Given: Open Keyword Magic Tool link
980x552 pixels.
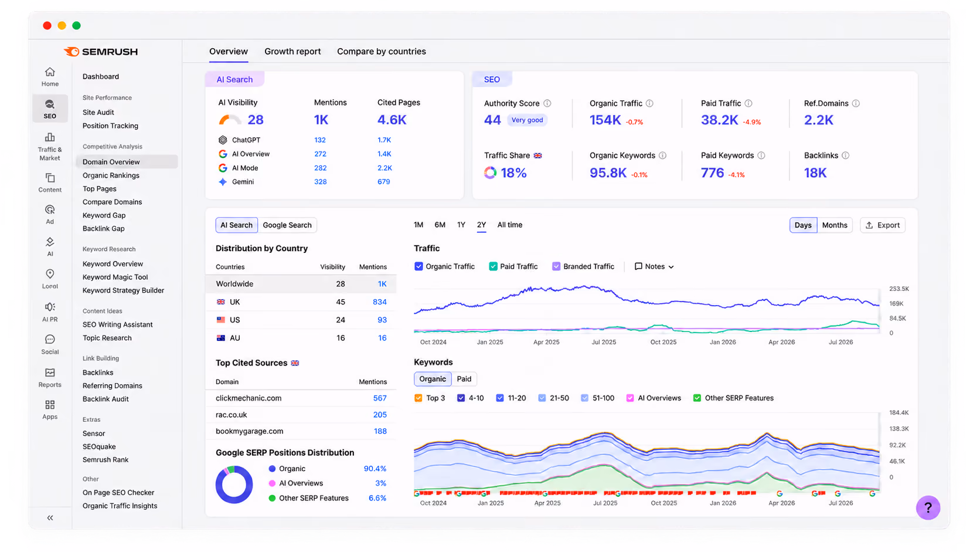Looking at the screenshot, I should [x=115, y=277].
